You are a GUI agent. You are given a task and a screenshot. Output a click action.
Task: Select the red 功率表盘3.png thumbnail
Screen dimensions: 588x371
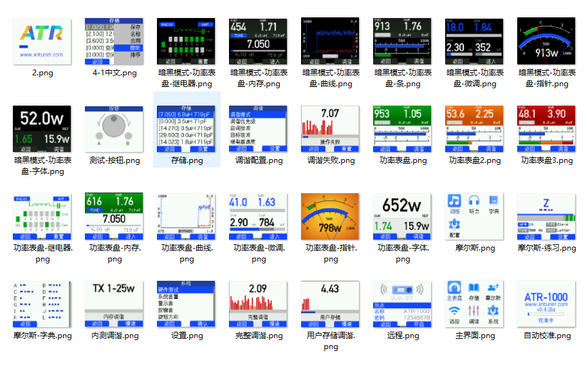point(546,129)
